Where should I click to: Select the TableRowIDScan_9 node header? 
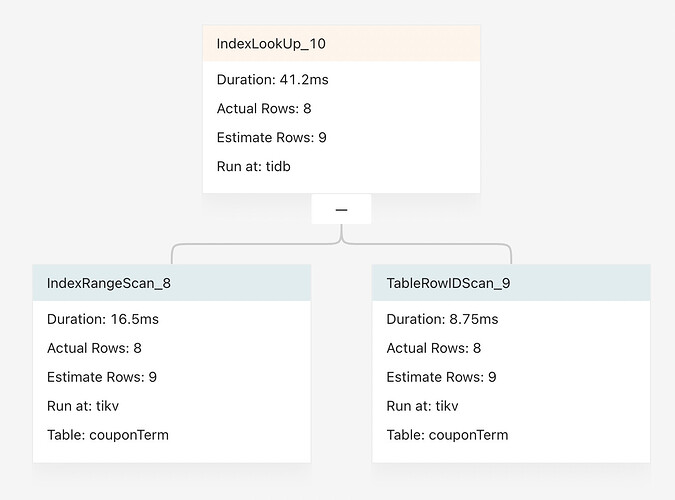449,283
